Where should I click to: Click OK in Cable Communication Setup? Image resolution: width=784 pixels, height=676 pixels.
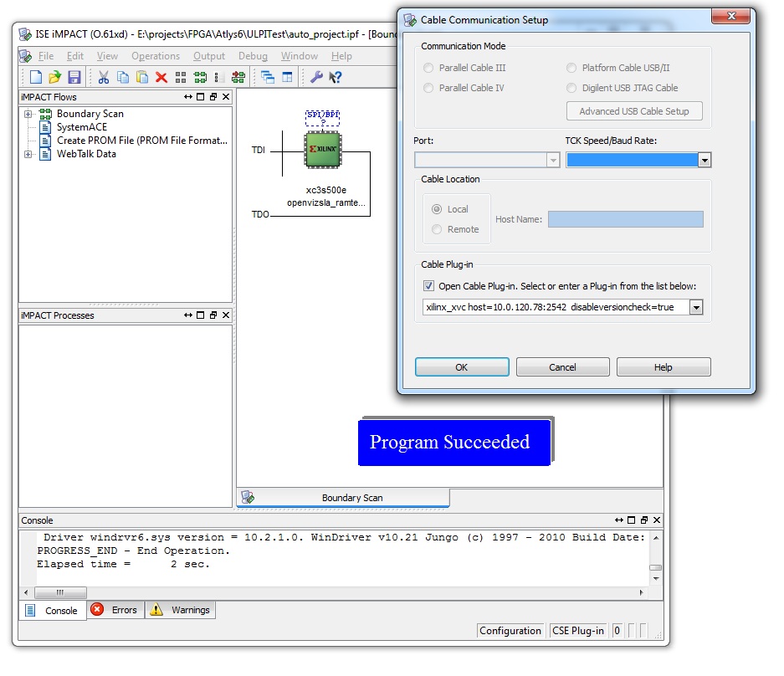(x=462, y=367)
